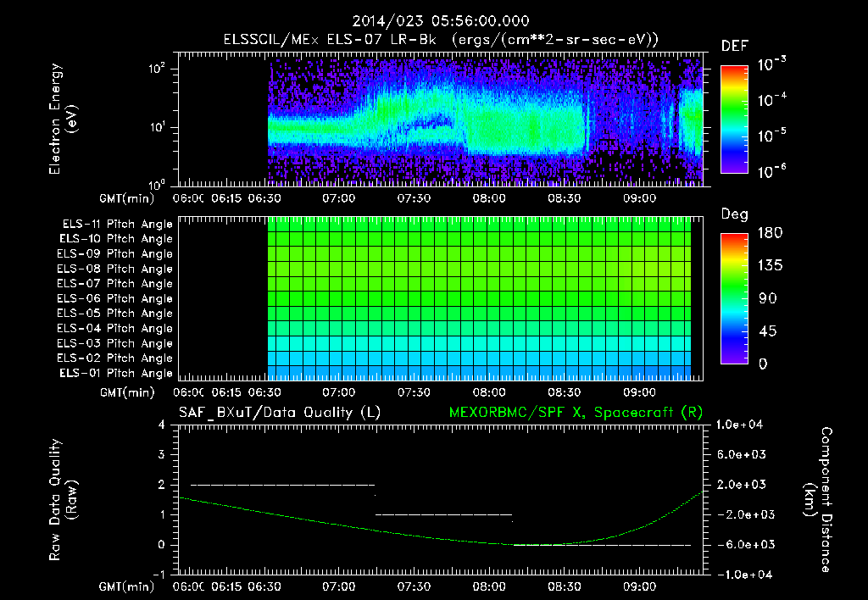The height and width of the screenshot is (600, 868).
Task: Select ELS-04 Pitch Angle row label
Action: tap(115, 329)
